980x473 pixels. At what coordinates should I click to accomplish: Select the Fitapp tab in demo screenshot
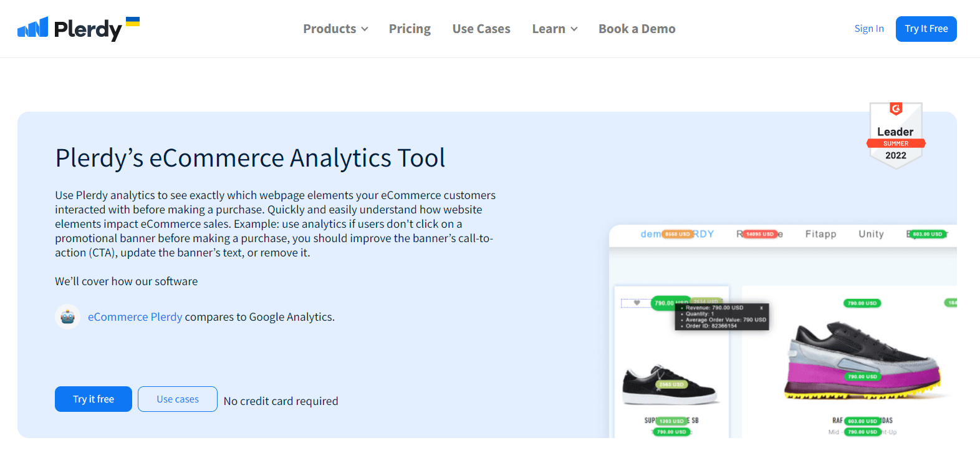pyautogui.click(x=820, y=234)
